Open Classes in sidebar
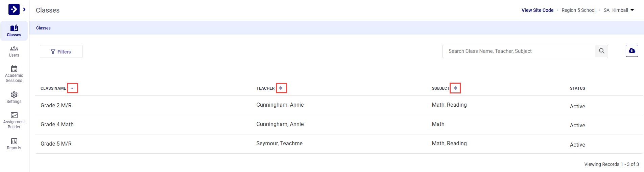The width and height of the screenshot is (644, 172). [x=14, y=31]
